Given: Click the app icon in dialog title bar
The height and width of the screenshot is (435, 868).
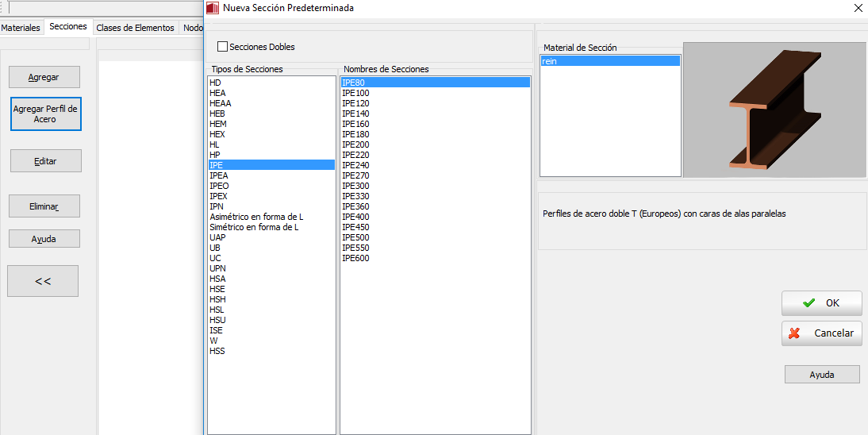Looking at the screenshot, I should tap(212, 8).
